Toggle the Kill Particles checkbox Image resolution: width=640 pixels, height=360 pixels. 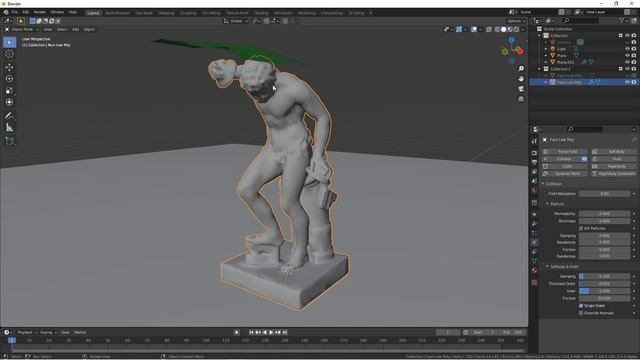point(581,228)
